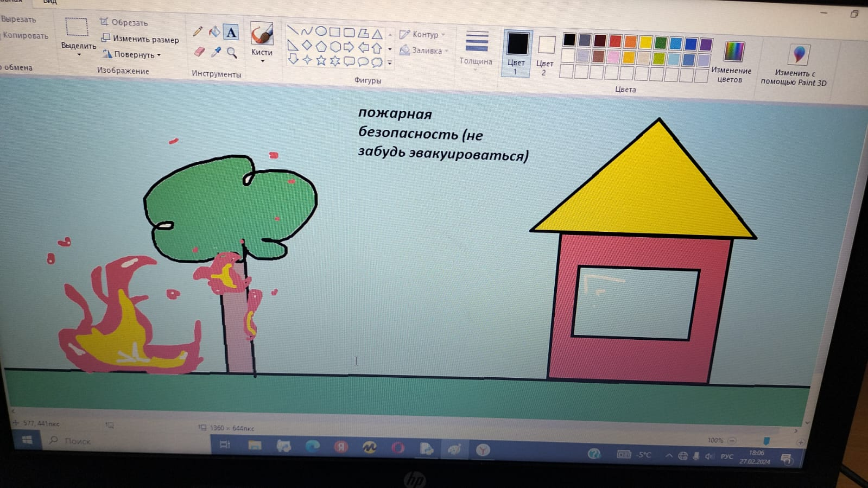Pick the Curve shape
Image resolution: width=868 pixels, height=488 pixels.
(x=307, y=31)
